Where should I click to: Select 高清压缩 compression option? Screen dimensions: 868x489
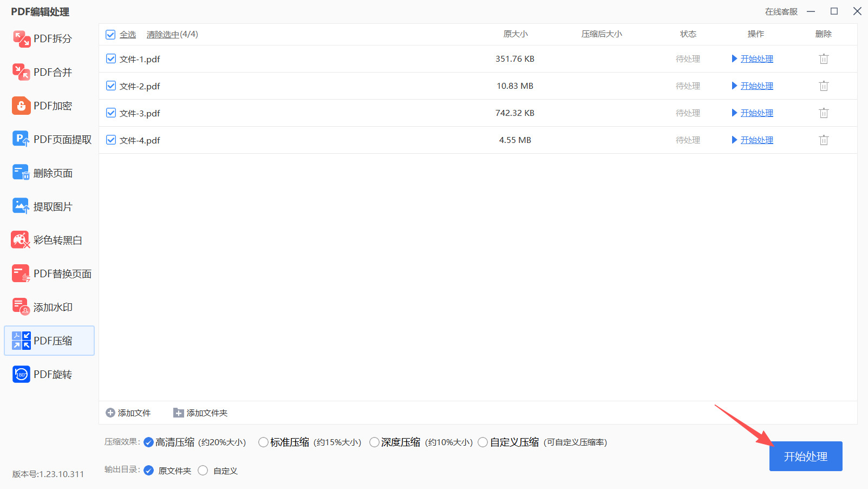pos(149,443)
